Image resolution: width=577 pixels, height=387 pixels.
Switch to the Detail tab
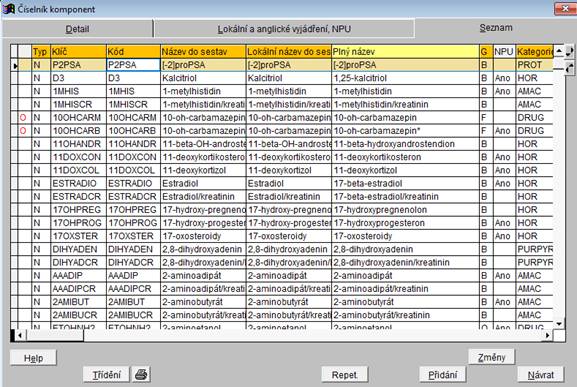click(x=77, y=29)
